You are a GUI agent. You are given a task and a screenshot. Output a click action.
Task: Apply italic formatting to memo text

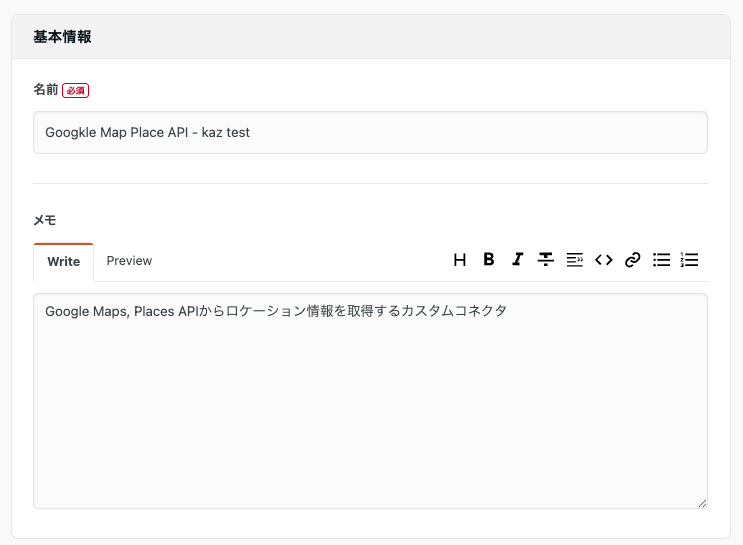[517, 260]
